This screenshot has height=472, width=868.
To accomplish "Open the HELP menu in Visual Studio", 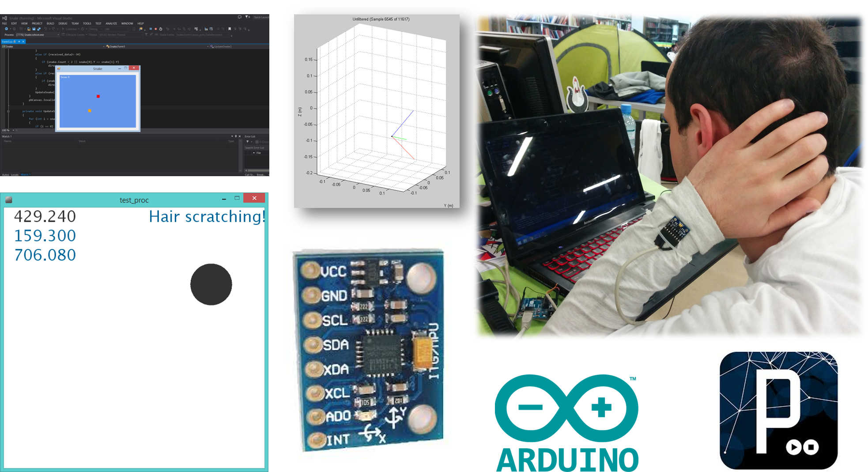I will pos(140,23).
